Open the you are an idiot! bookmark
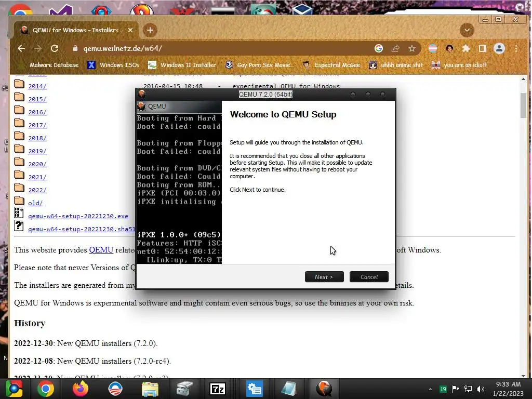 [x=459, y=65]
